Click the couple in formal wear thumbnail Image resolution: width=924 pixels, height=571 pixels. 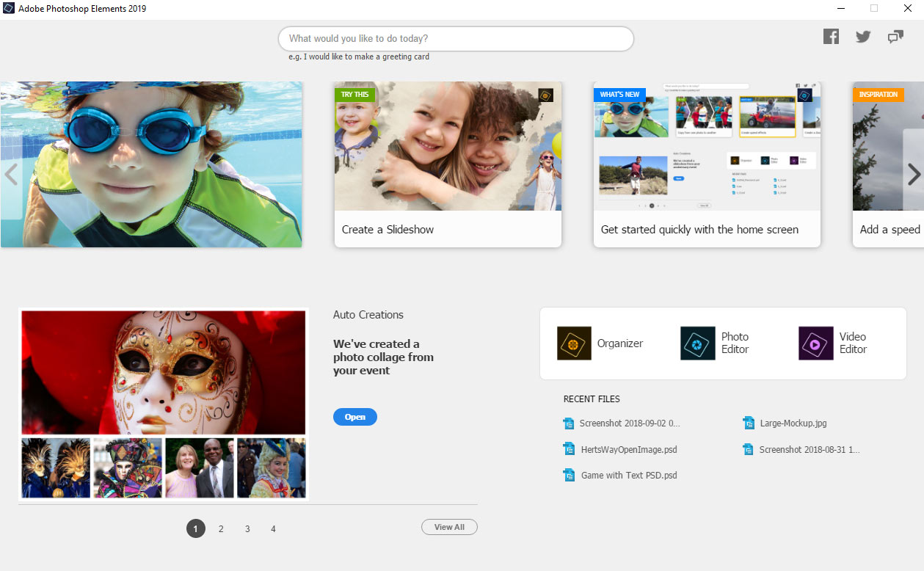point(200,468)
